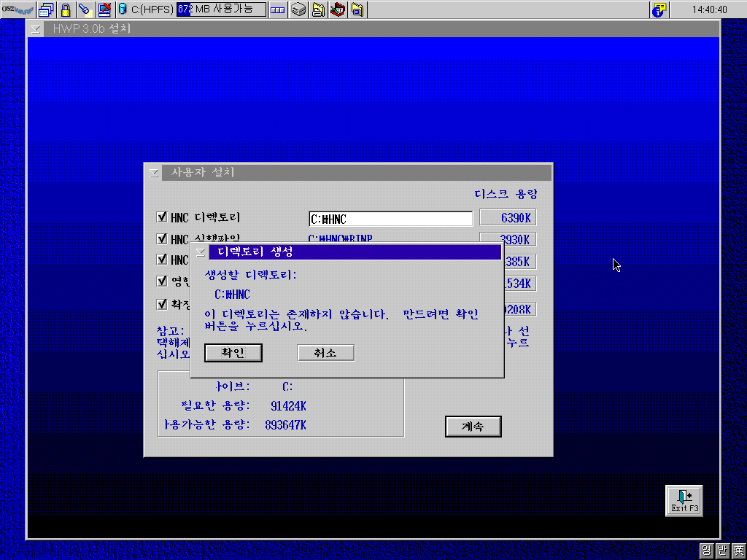The image size is (747, 560).
Task: Open system menu of HWP 3.0b 설치 window
Action: pyautogui.click(x=36, y=29)
